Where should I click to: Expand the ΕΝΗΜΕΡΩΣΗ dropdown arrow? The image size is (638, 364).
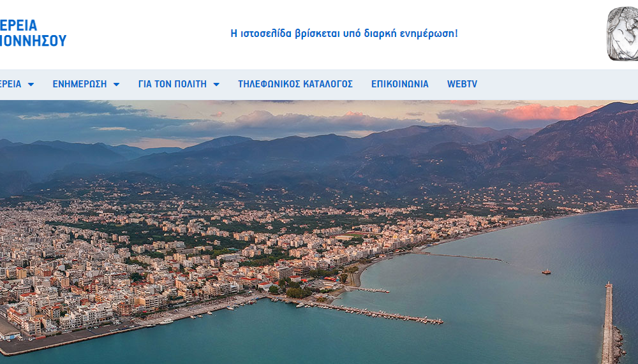(116, 85)
